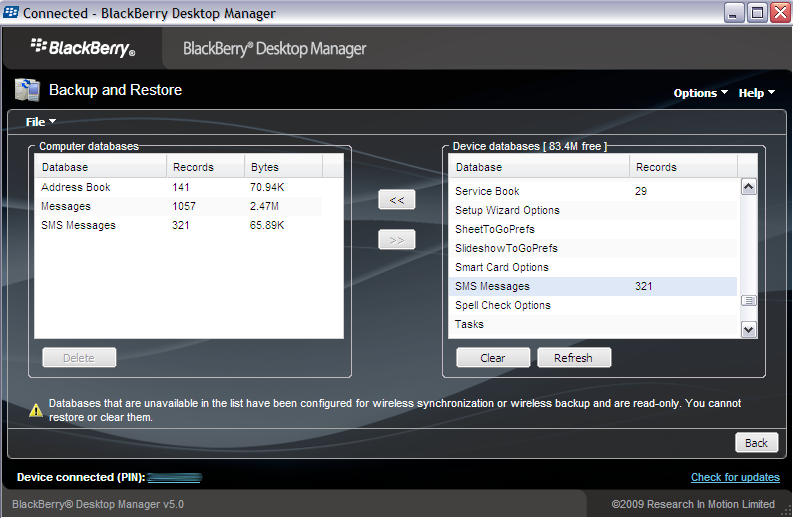Screen dimensions: 793x518
Task: Open the Check for updates link
Action: tap(735, 477)
